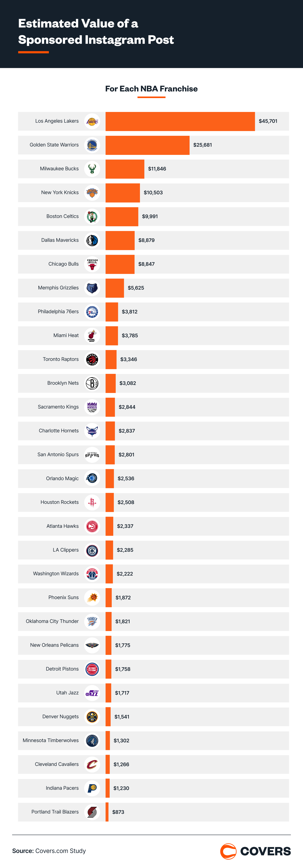Click the 'For Each NBA Franchise' heading

pyautogui.click(x=151, y=89)
